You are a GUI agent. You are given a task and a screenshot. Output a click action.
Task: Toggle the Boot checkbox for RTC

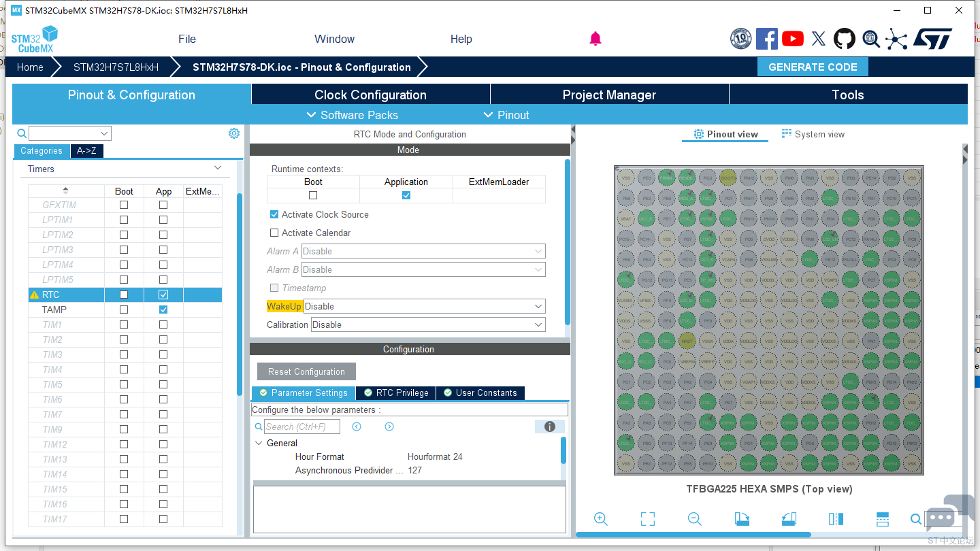click(x=124, y=295)
